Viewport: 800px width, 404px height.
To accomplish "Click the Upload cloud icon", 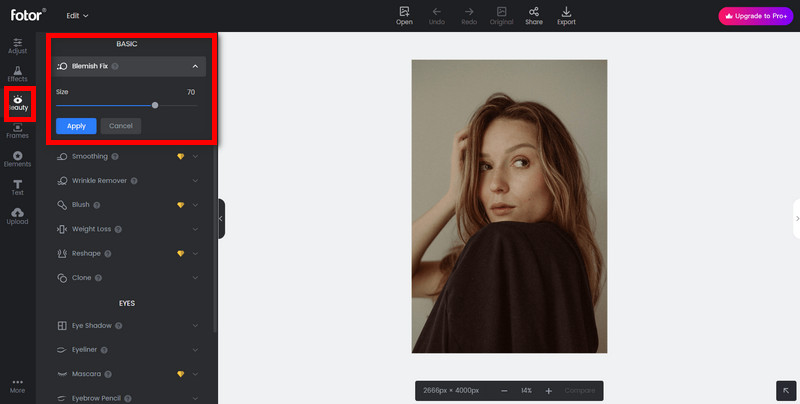I will (x=17, y=215).
